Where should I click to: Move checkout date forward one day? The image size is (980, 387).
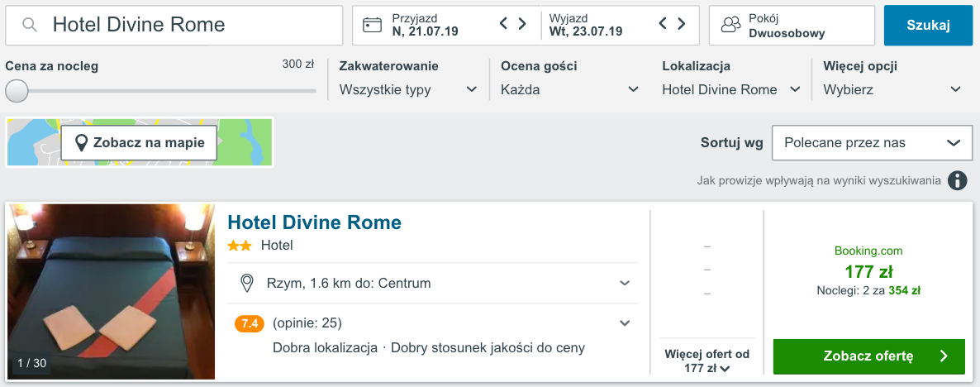(681, 24)
